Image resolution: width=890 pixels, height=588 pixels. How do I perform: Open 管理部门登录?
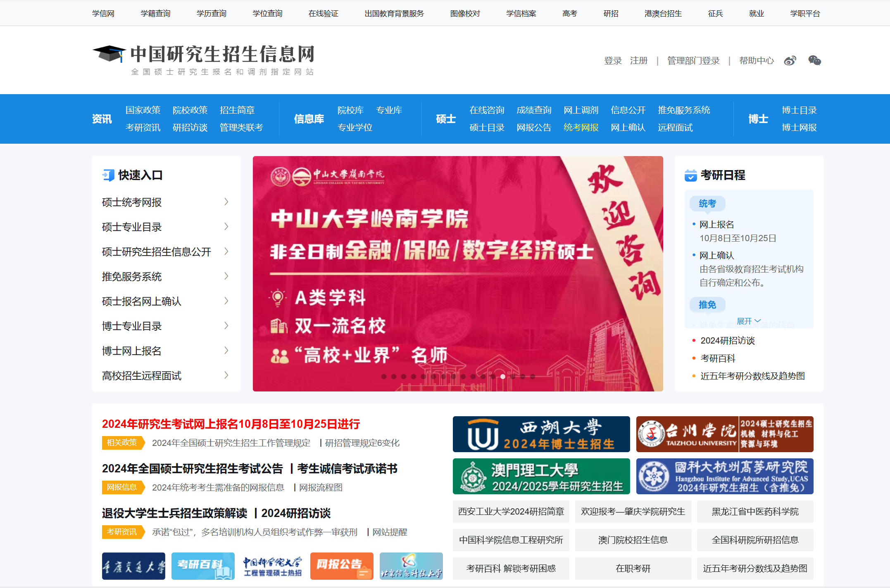(x=693, y=61)
